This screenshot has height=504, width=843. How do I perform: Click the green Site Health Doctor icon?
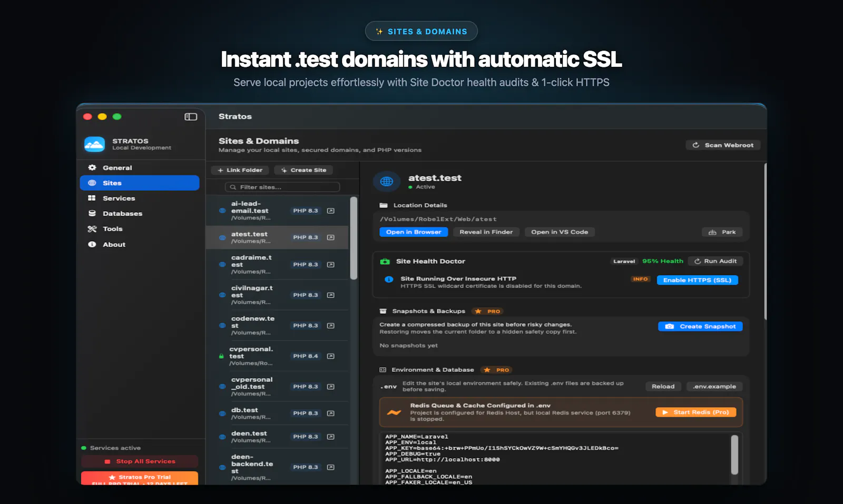[x=385, y=261]
